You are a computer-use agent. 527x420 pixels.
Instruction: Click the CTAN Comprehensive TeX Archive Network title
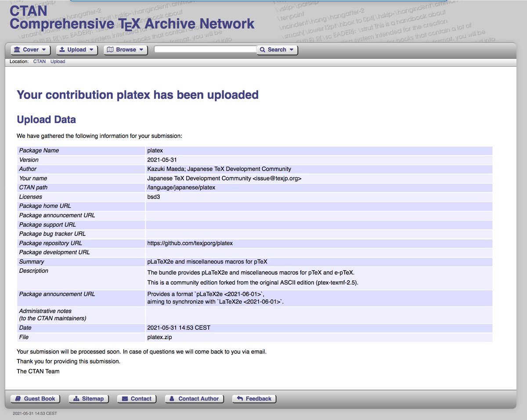(132, 17)
